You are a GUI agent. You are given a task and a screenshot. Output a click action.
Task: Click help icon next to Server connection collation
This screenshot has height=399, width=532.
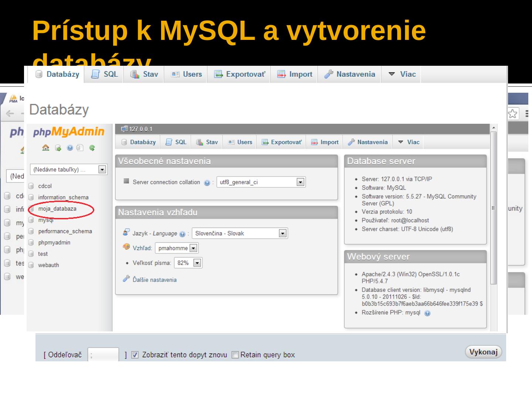(207, 183)
